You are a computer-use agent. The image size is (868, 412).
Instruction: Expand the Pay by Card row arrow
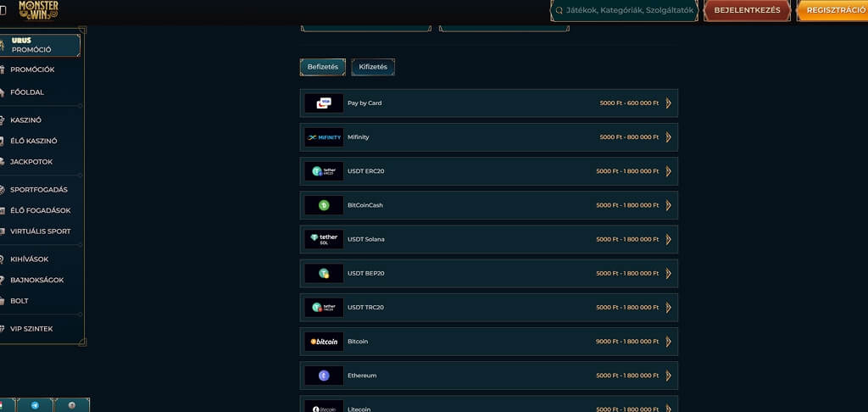pos(668,103)
